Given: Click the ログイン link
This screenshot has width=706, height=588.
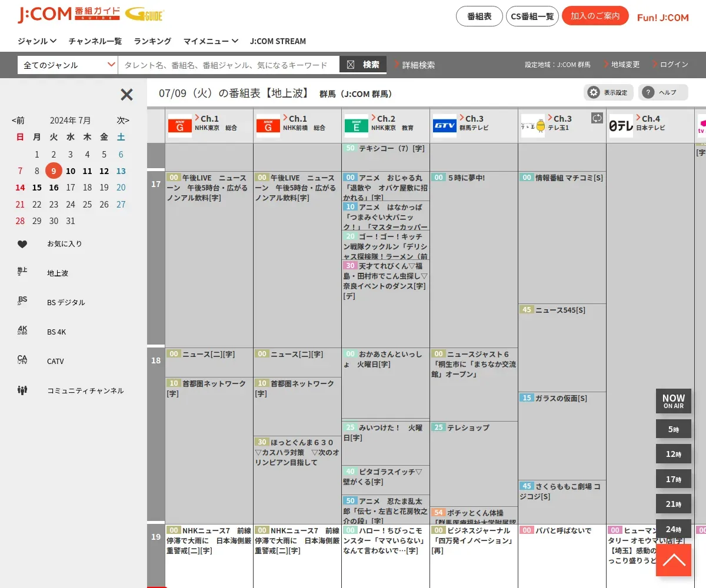Looking at the screenshot, I should pyautogui.click(x=671, y=64).
